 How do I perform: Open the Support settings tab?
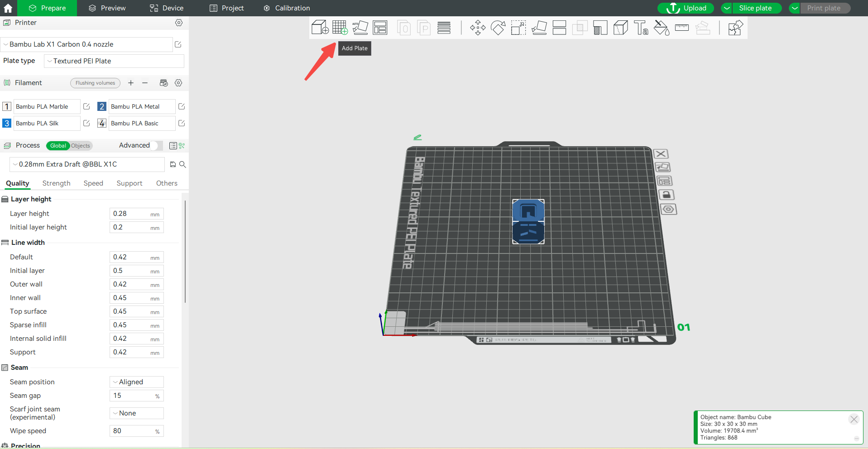(129, 183)
